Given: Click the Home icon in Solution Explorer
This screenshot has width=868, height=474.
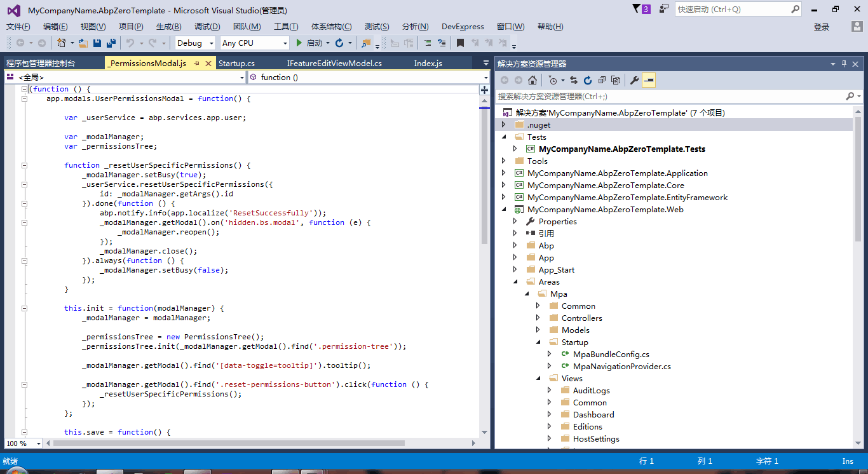Looking at the screenshot, I should click(532, 80).
